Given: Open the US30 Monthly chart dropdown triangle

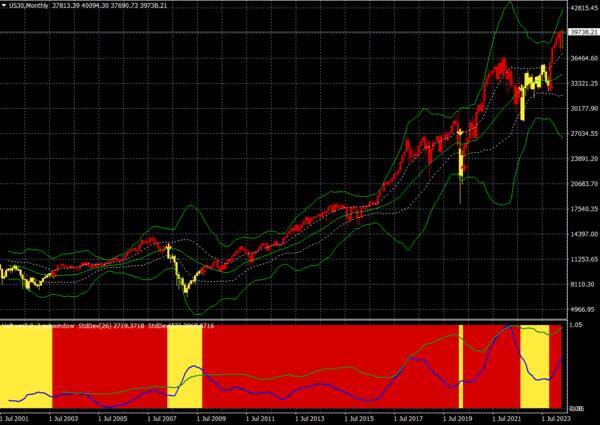Looking at the screenshot, I should [4, 6].
